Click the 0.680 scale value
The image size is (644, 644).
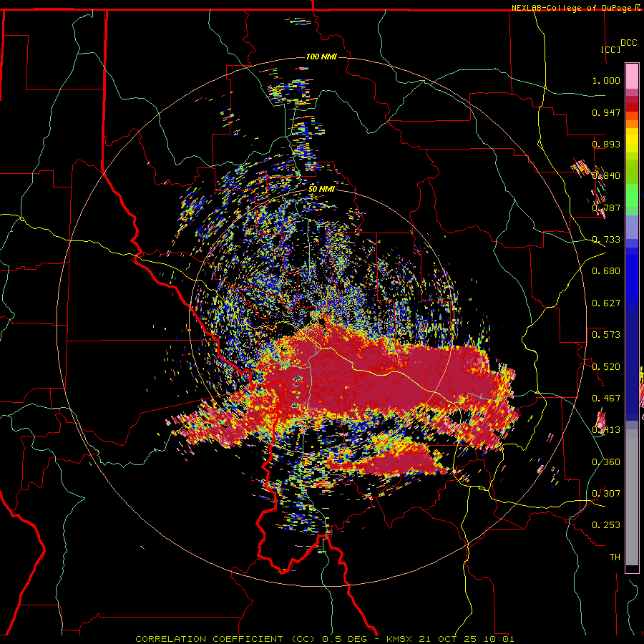(606, 271)
